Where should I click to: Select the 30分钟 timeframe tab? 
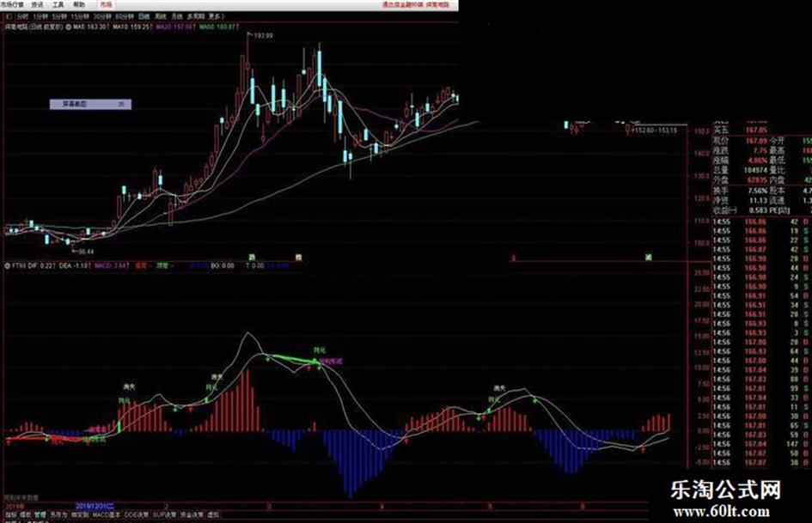[102, 16]
